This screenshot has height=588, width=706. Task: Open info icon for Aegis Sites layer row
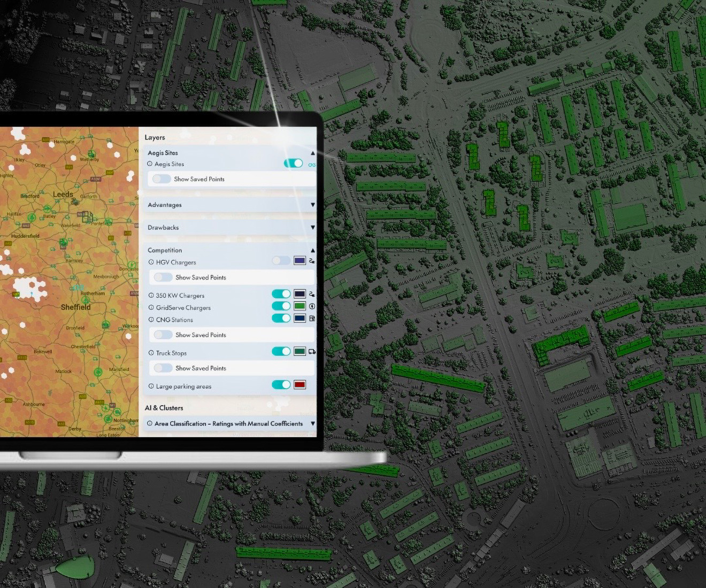coord(150,164)
